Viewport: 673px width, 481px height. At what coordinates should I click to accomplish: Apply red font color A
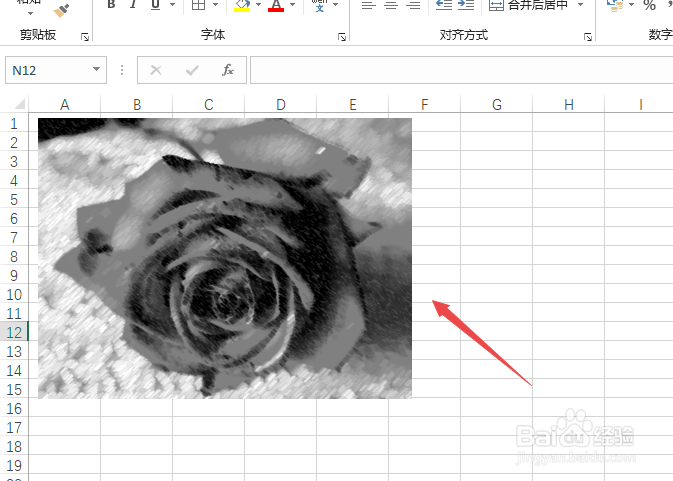tap(276, 5)
